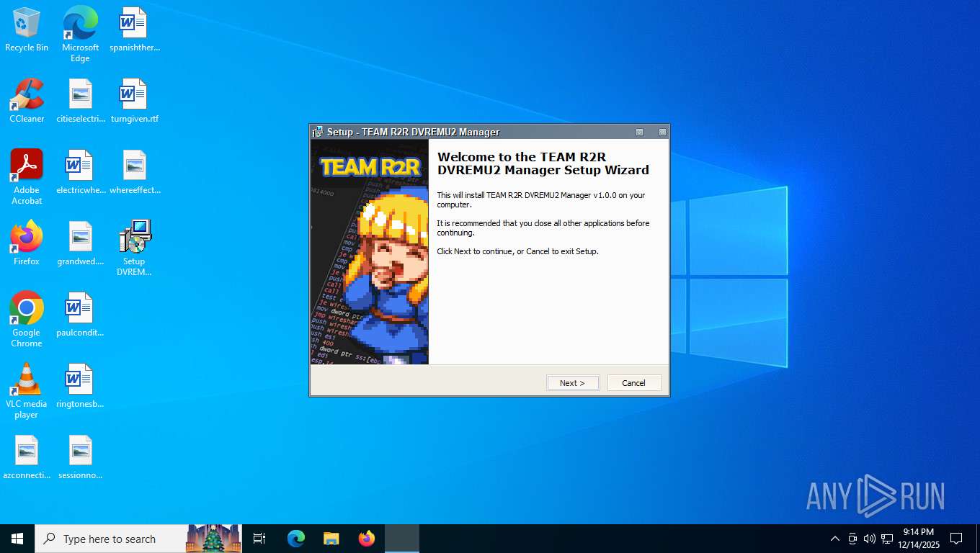The width and height of the screenshot is (980, 553).
Task: Cancel the DVREMU2 Manager setup
Action: pos(634,383)
